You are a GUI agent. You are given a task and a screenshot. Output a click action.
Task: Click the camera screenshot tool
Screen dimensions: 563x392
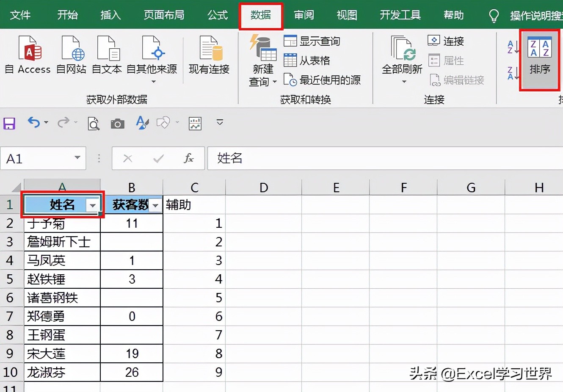coord(117,123)
